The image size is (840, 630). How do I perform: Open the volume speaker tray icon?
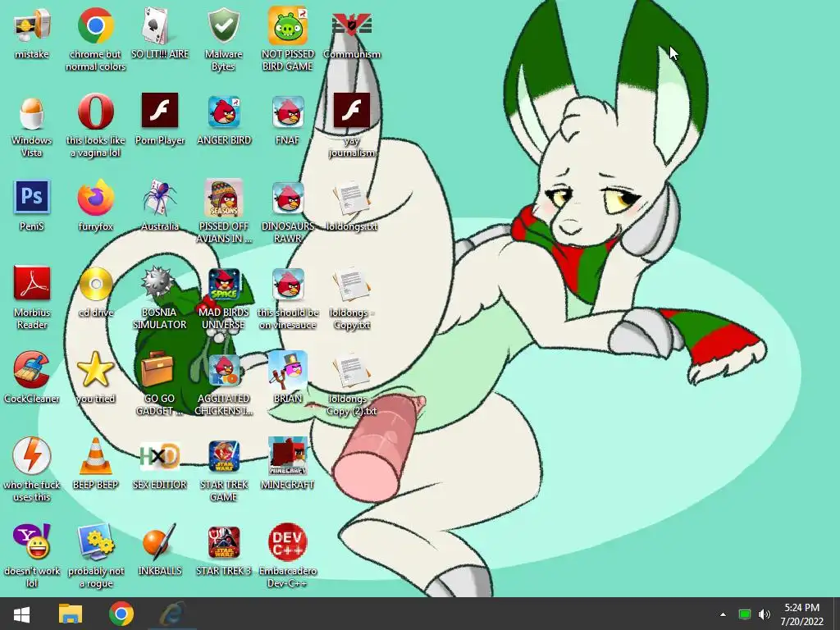coord(765,614)
